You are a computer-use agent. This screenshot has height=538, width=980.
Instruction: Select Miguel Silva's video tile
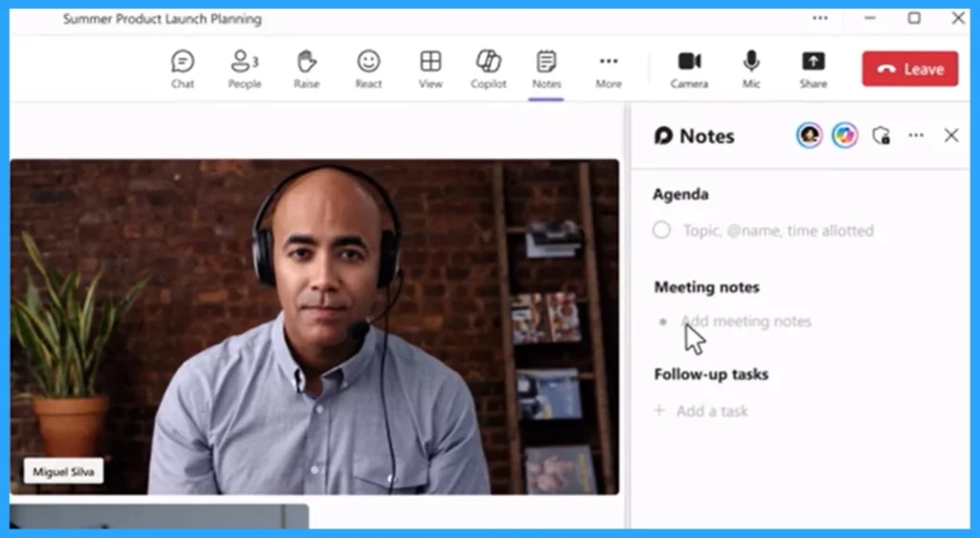pos(314,326)
